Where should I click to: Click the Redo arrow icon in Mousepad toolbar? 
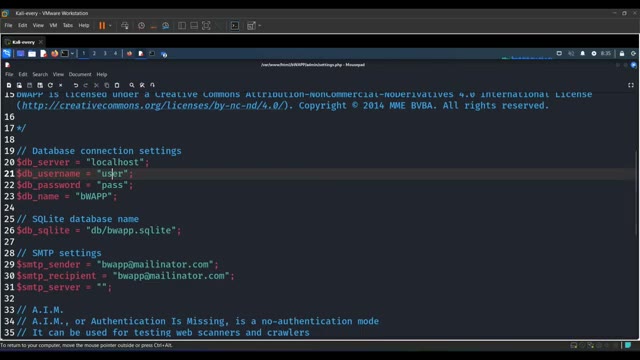click(86, 85)
